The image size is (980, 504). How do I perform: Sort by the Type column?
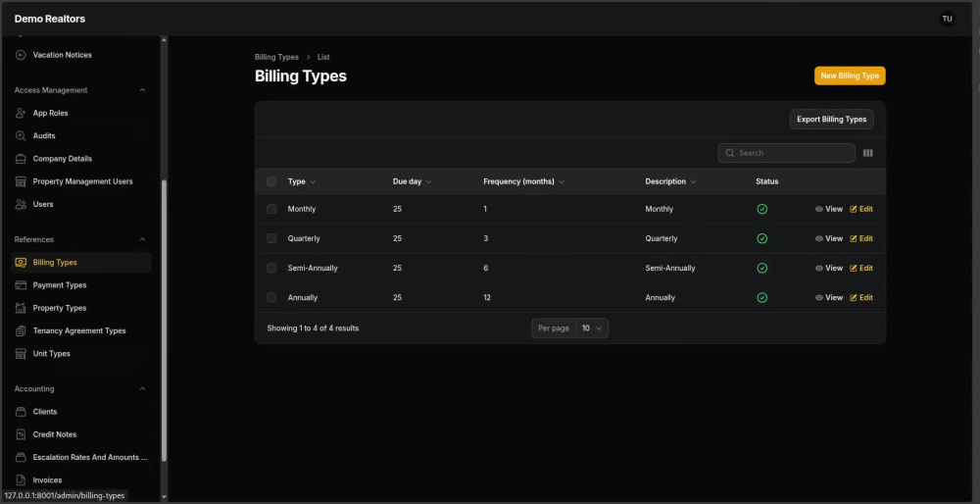coord(302,181)
